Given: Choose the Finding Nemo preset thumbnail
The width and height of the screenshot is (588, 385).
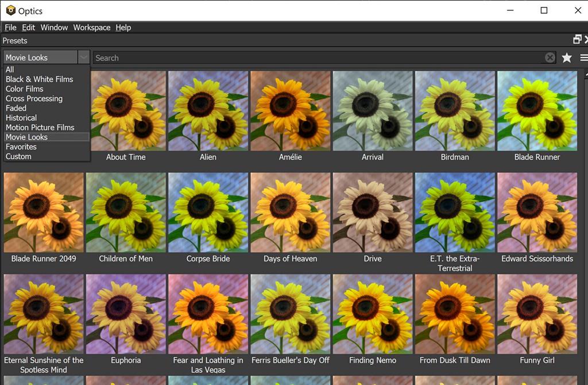Looking at the screenshot, I should (373, 314).
